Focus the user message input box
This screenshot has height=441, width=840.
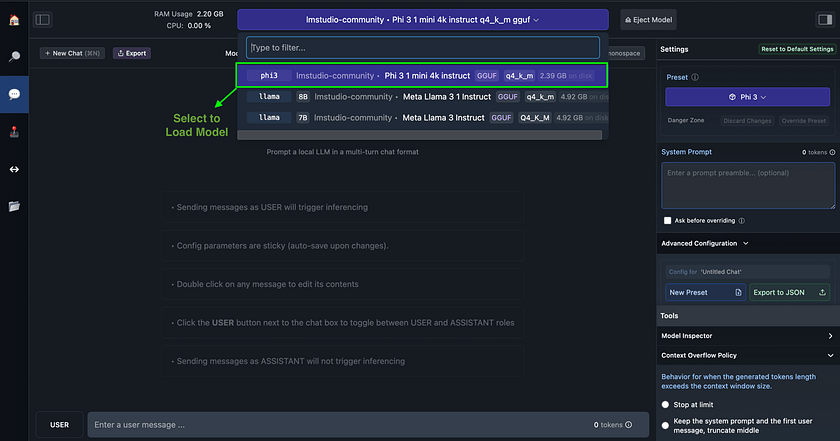tap(368, 425)
